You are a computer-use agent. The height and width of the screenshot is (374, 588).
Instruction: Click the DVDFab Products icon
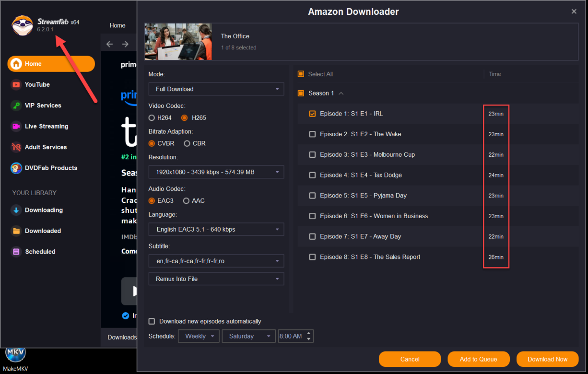click(x=16, y=168)
